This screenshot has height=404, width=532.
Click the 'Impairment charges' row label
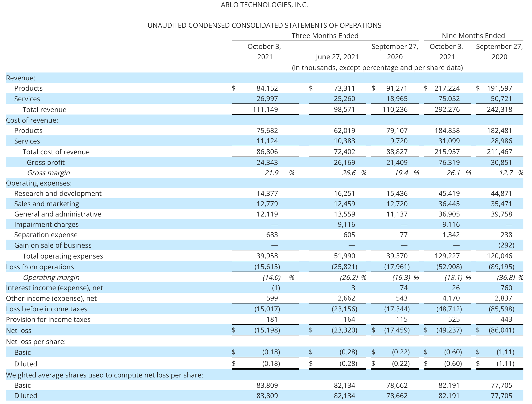pos(46,224)
